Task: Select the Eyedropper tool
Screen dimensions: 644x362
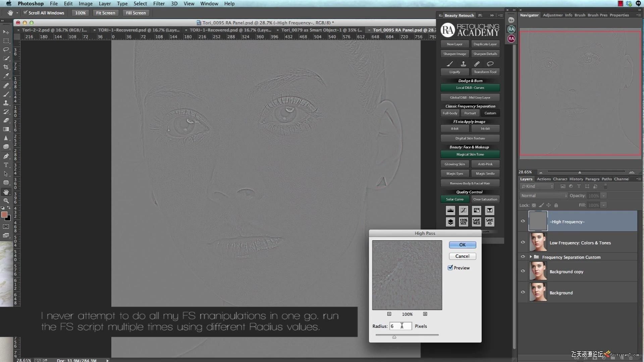Action: [x=6, y=76]
